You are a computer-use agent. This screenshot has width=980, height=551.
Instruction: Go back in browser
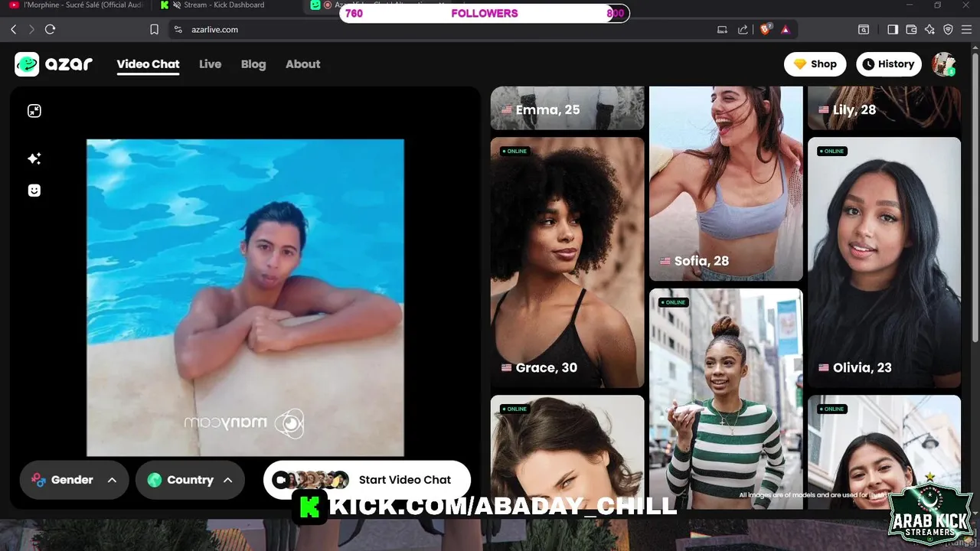(13, 29)
